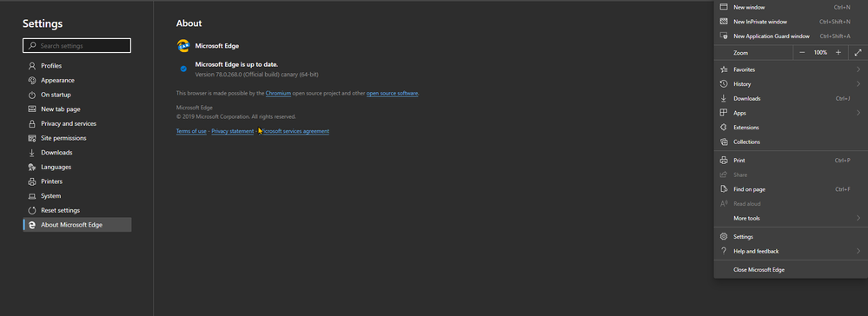Select Appearance in settings sidebar
The image size is (868, 316).
point(77,80)
